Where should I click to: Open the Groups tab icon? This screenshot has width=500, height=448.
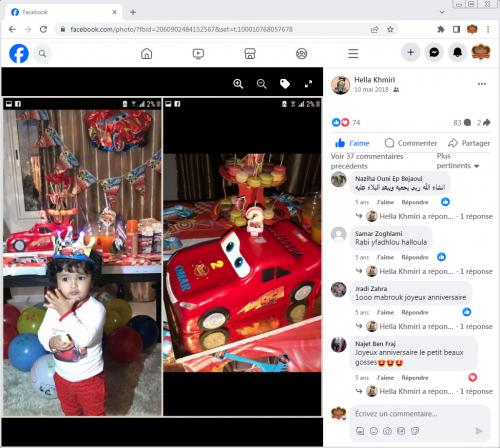[x=302, y=53]
